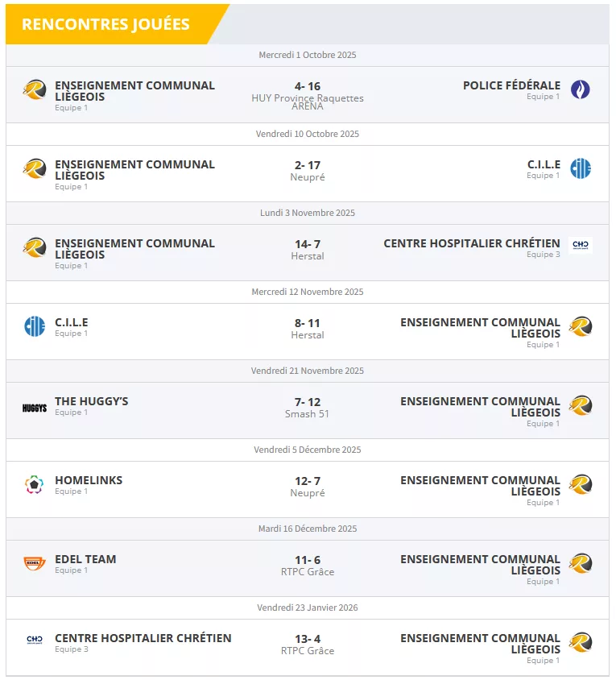Click the Smash 51 venue label
Image resolution: width=616 pixels, height=680 pixels.
coord(308,414)
